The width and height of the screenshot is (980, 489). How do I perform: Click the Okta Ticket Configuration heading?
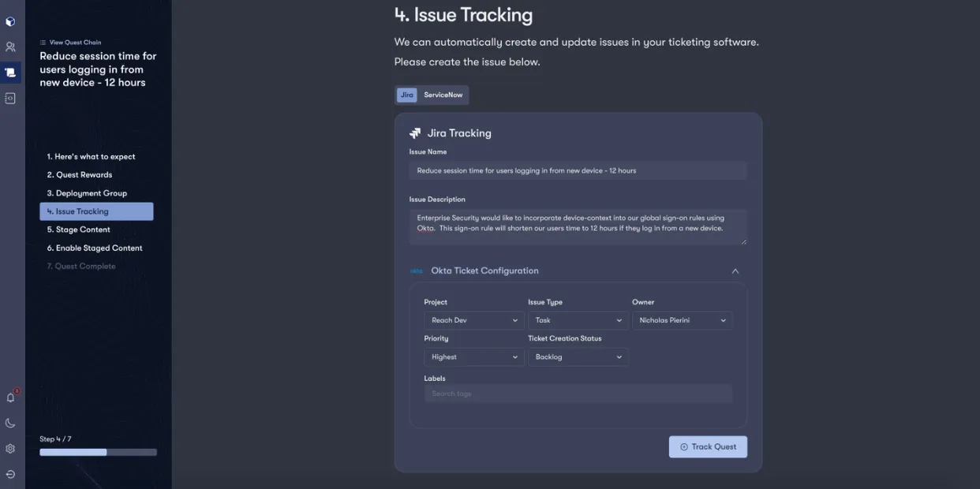[x=484, y=271]
